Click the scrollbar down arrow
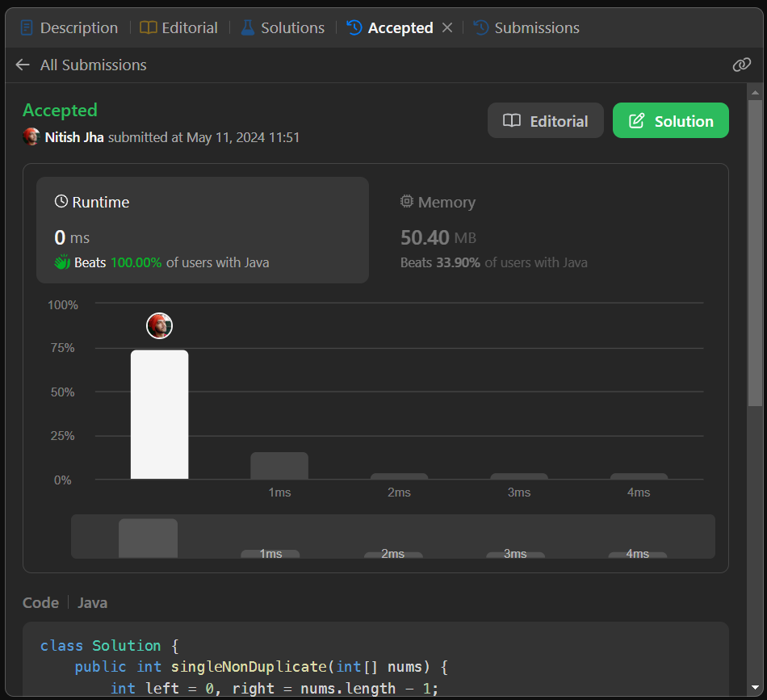Screen dimensions: 767x700 coord(755,687)
